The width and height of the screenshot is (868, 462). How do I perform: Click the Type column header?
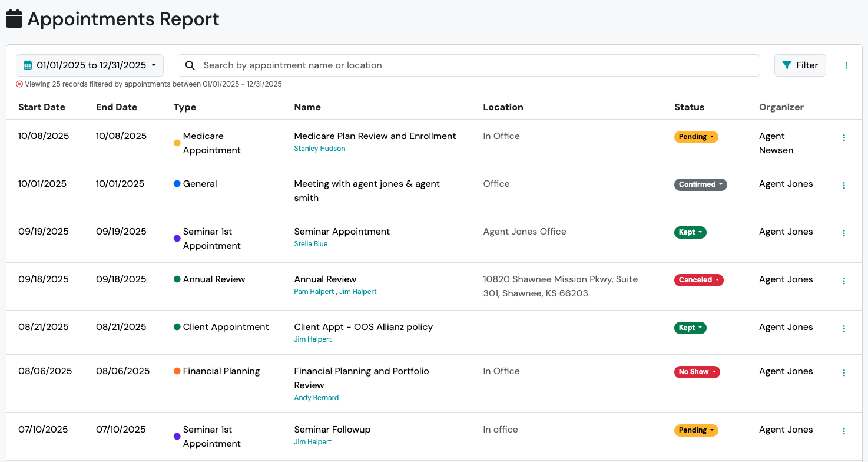(185, 107)
